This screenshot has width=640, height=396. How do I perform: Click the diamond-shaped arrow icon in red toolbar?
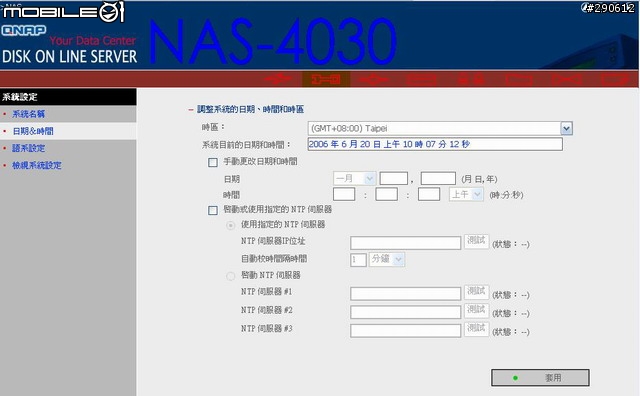click(373, 79)
